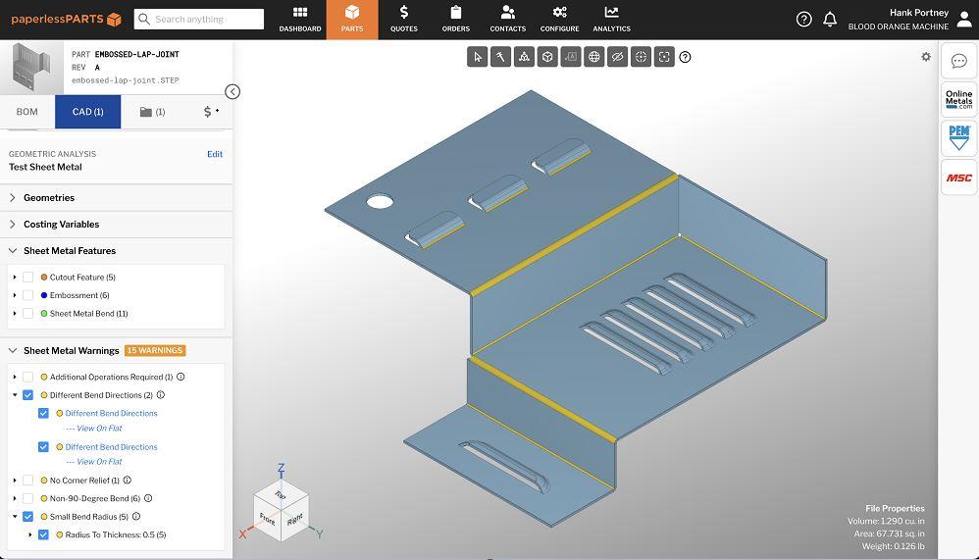Activate the caliper measure tool
The image size is (979, 560).
click(x=500, y=57)
